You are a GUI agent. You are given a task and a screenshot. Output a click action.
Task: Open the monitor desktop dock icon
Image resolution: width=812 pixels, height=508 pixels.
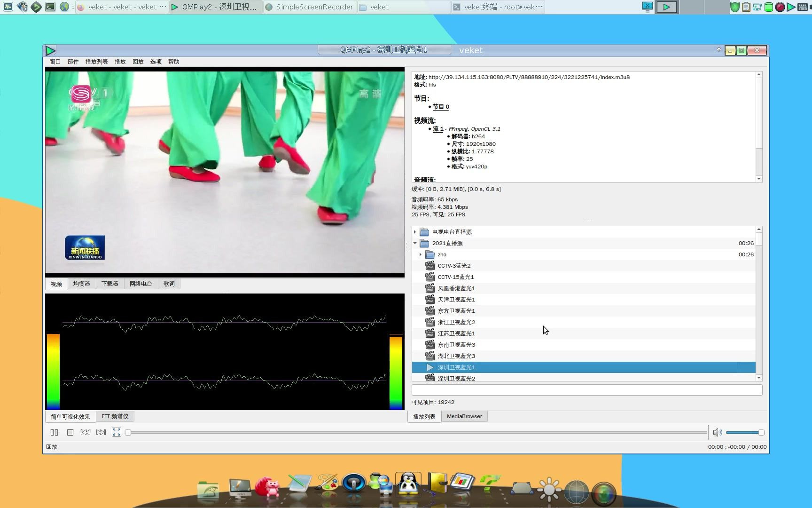tap(240, 488)
